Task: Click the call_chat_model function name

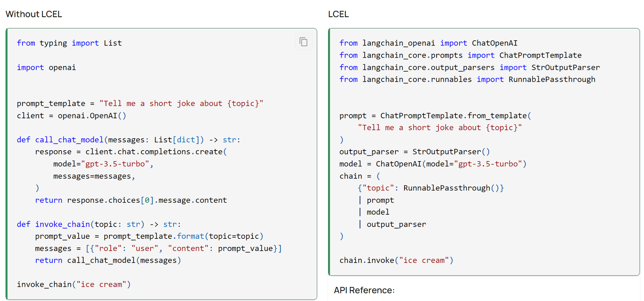Action: click(69, 140)
